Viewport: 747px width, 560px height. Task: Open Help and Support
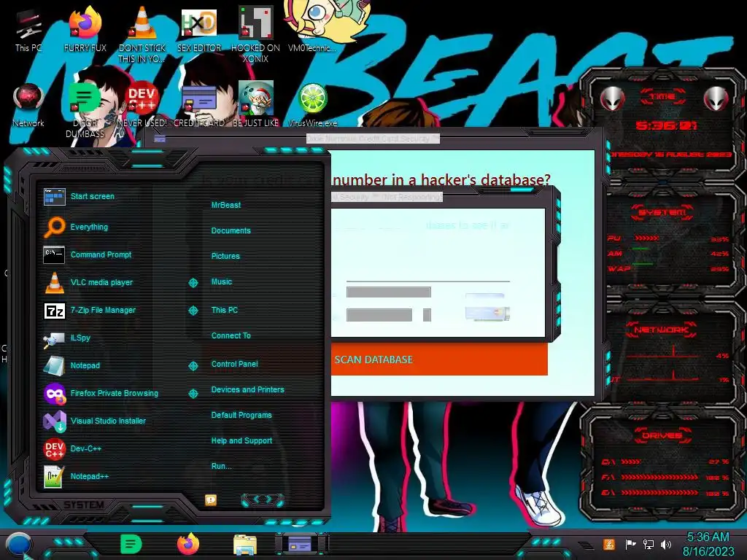point(241,440)
